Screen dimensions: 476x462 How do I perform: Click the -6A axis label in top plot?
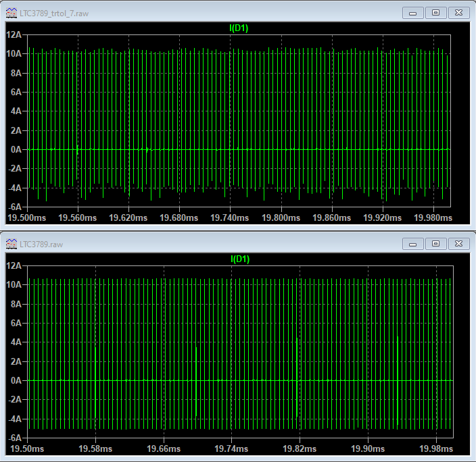(15, 207)
